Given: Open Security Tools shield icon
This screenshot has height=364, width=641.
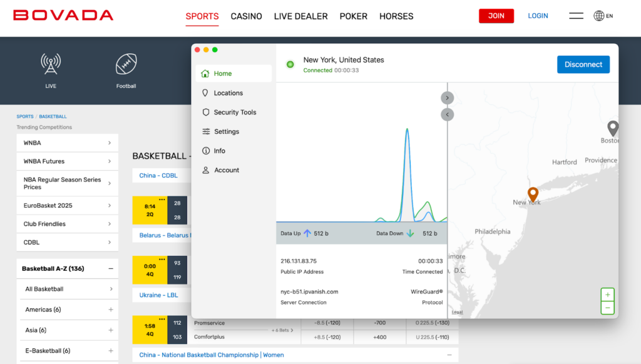Looking at the screenshot, I should point(205,113).
